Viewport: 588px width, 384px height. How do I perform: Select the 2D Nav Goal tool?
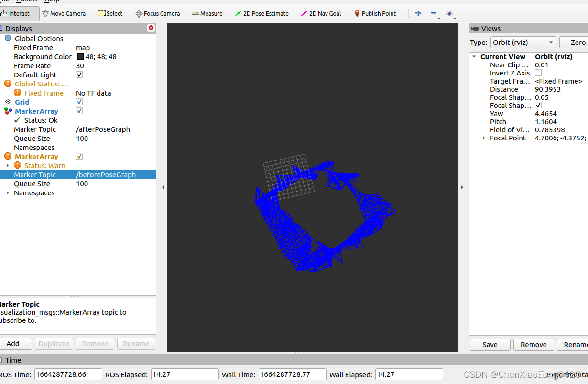[x=321, y=13]
